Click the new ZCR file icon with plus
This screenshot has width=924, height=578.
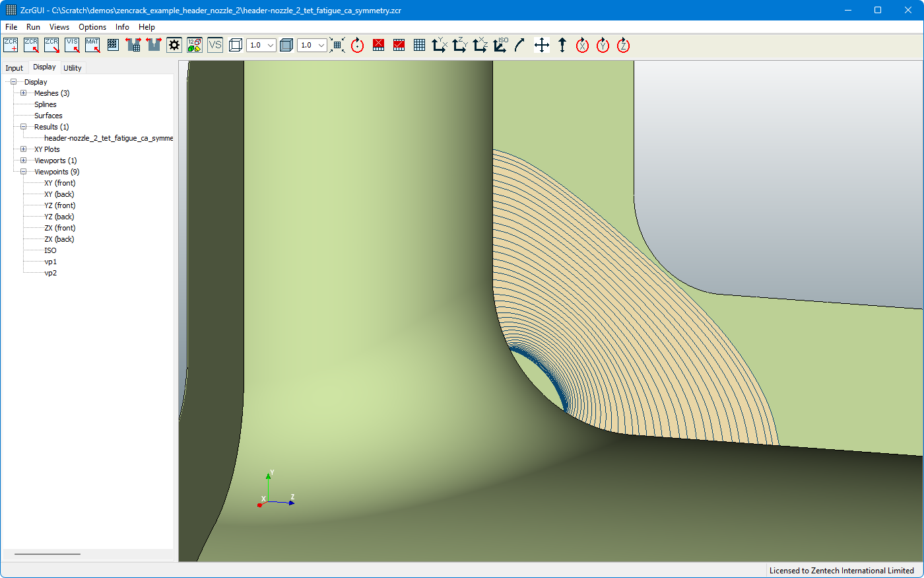click(11, 45)
